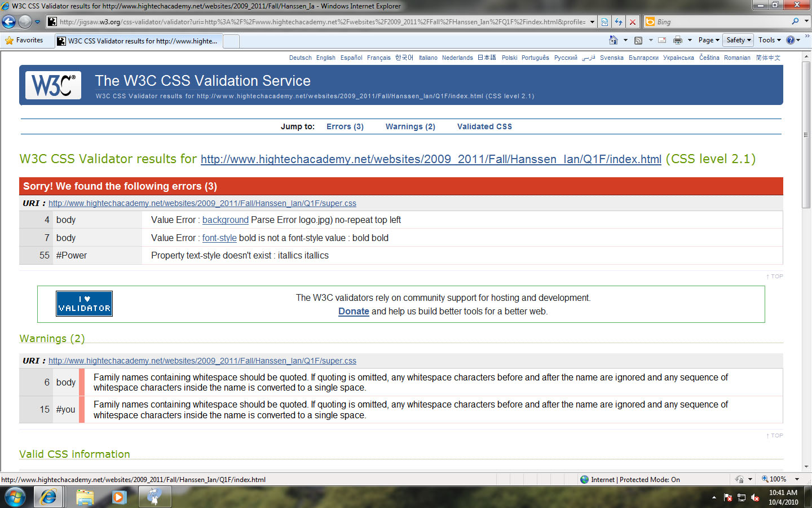Jump to the Errors (3) section
The width and height of the screenshot is (812, 508).
(x=345, y=126)
